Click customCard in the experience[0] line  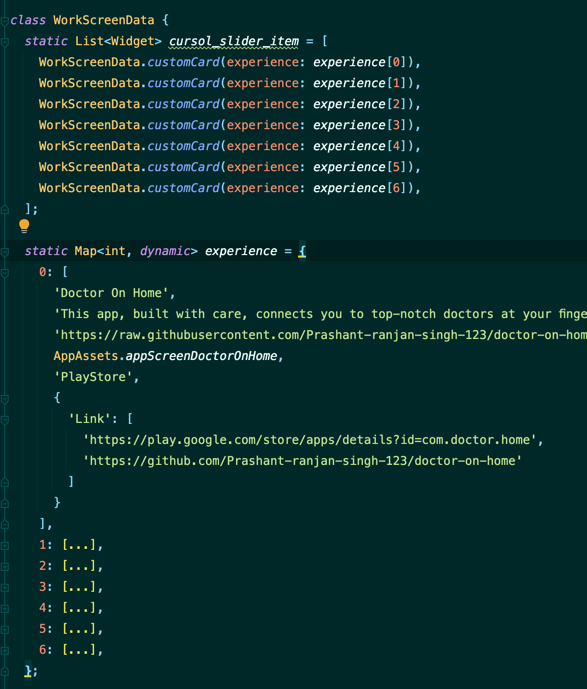click(183, 62)
